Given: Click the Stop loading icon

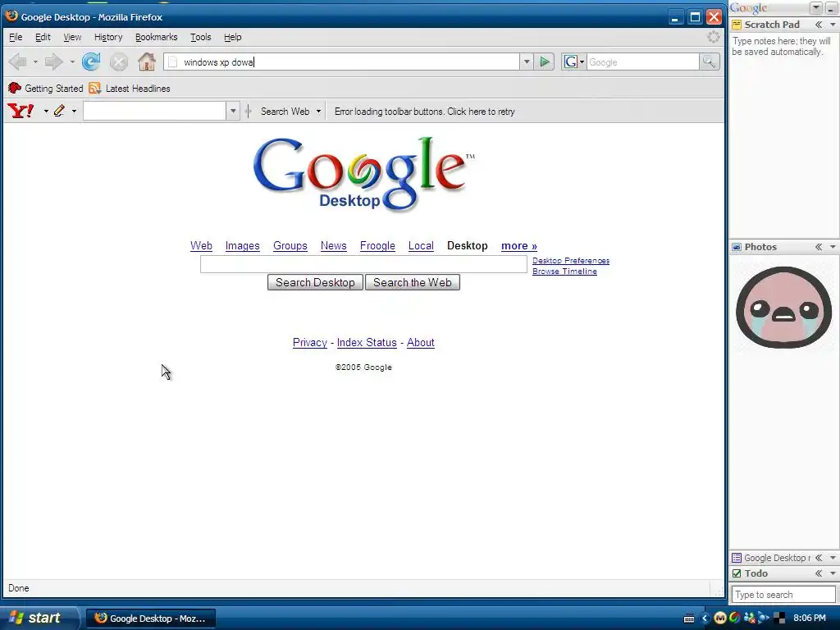Looking at the screenshot, I should click(x=119, y=62).
